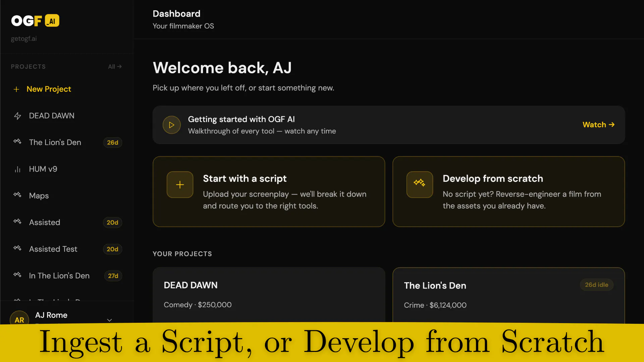Expand the AJ Rome account menu chevron
Screen dimensions: 644x362
[x=109, y=320]
